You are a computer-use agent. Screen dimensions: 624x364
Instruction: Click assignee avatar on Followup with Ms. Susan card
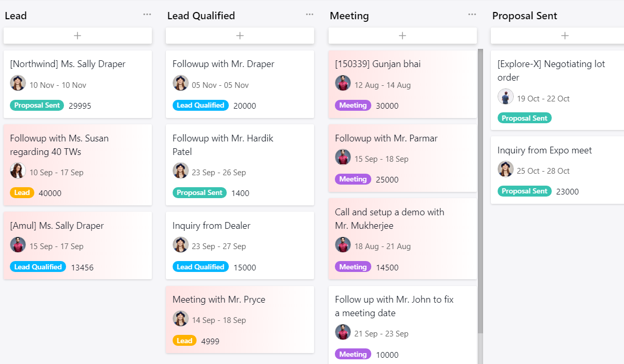(x=18, y=171)
